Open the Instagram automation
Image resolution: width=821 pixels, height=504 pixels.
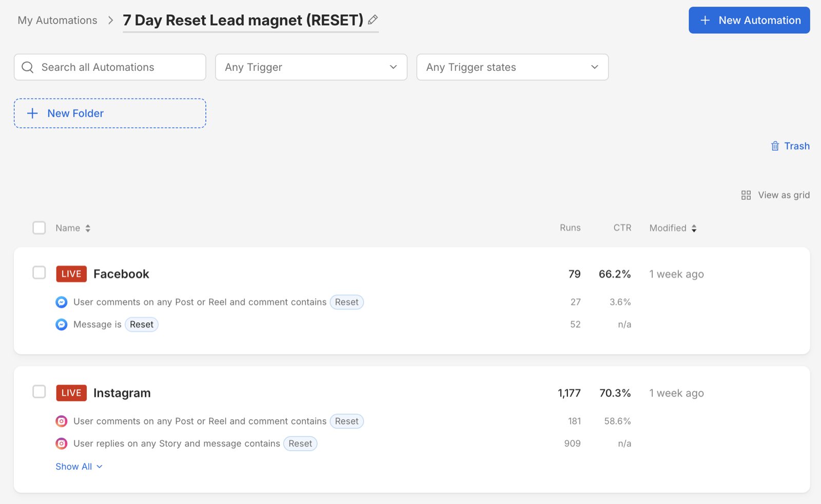click(x=122, y=393)
